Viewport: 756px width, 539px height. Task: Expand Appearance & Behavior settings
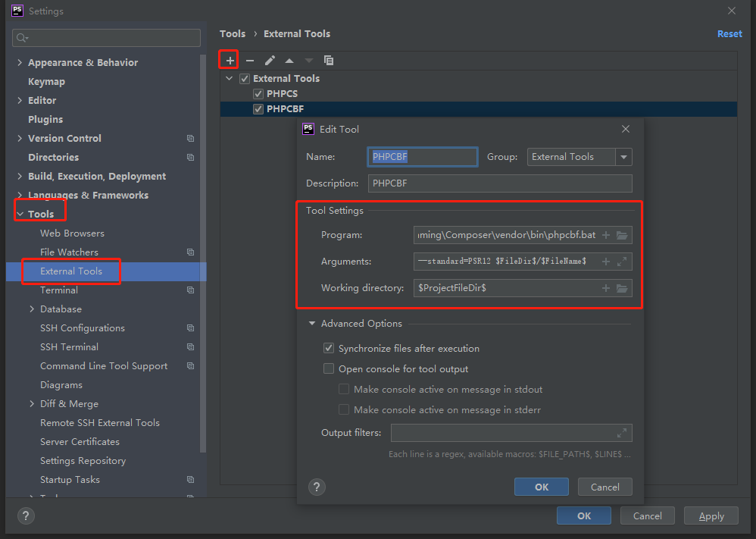[20, 62]
